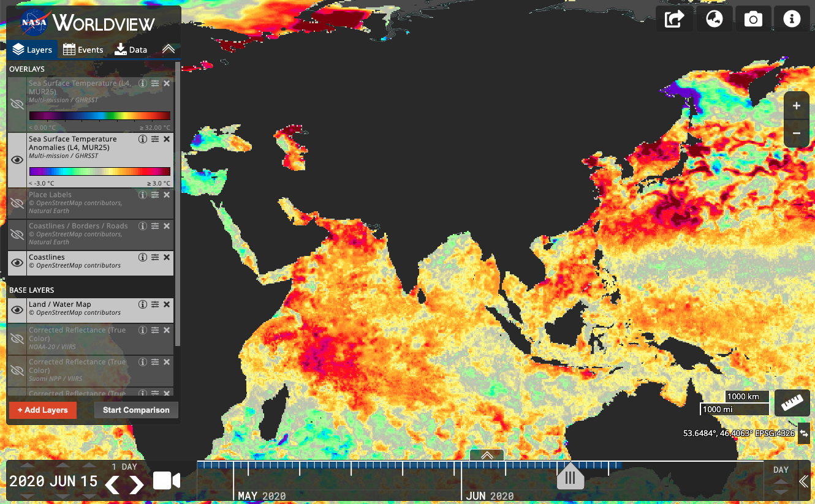
Task: Open the animation video camera icon
Action: tap(166, 481)
